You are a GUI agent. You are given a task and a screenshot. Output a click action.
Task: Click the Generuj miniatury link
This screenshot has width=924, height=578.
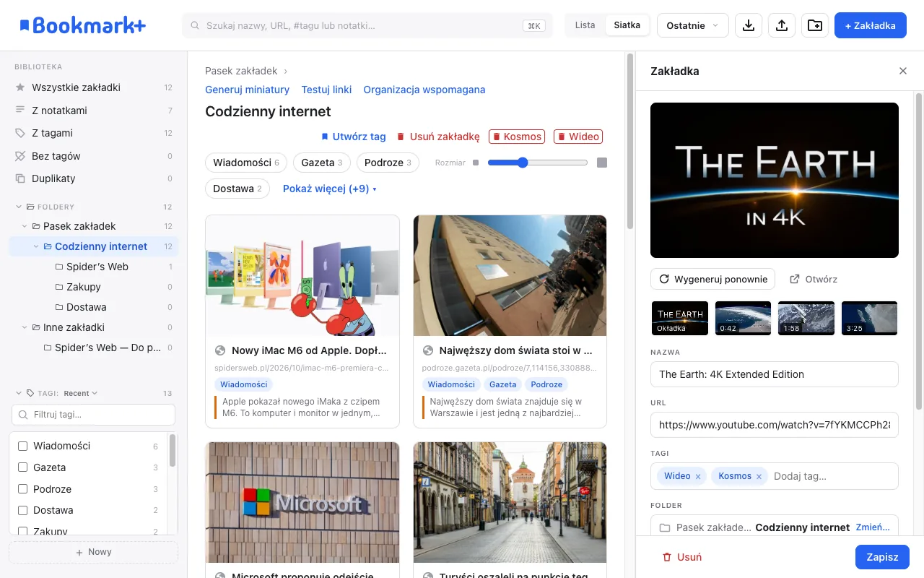tap(248, 90)
